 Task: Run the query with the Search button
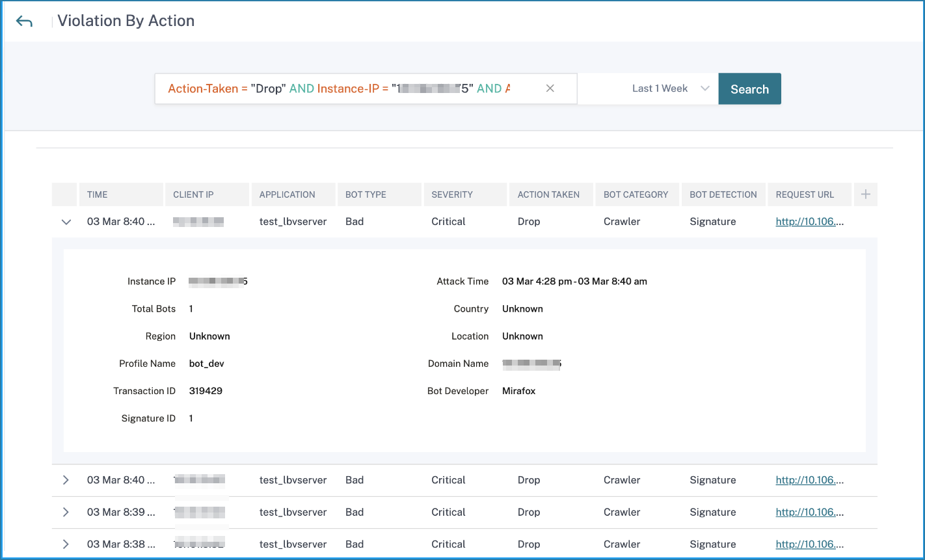749,89
